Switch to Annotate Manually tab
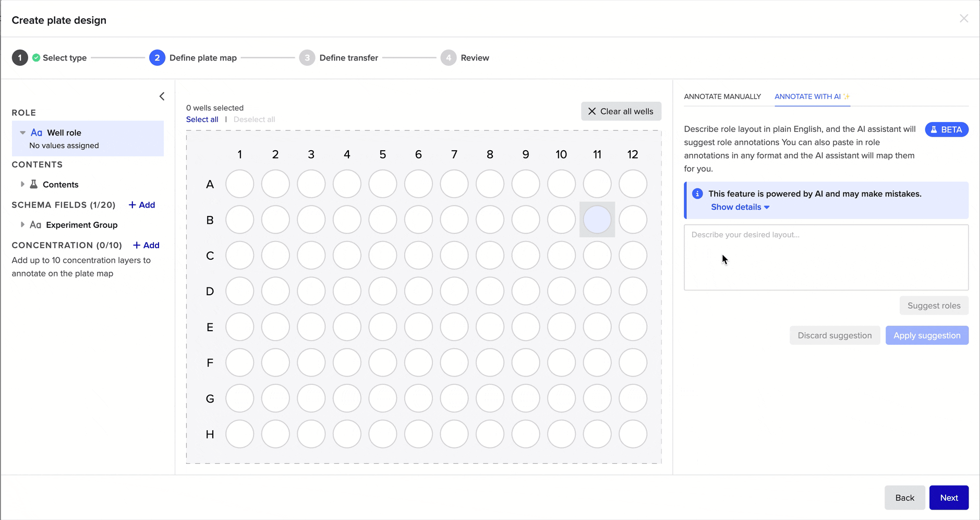980x520 pixels. [x=722, y=96]
